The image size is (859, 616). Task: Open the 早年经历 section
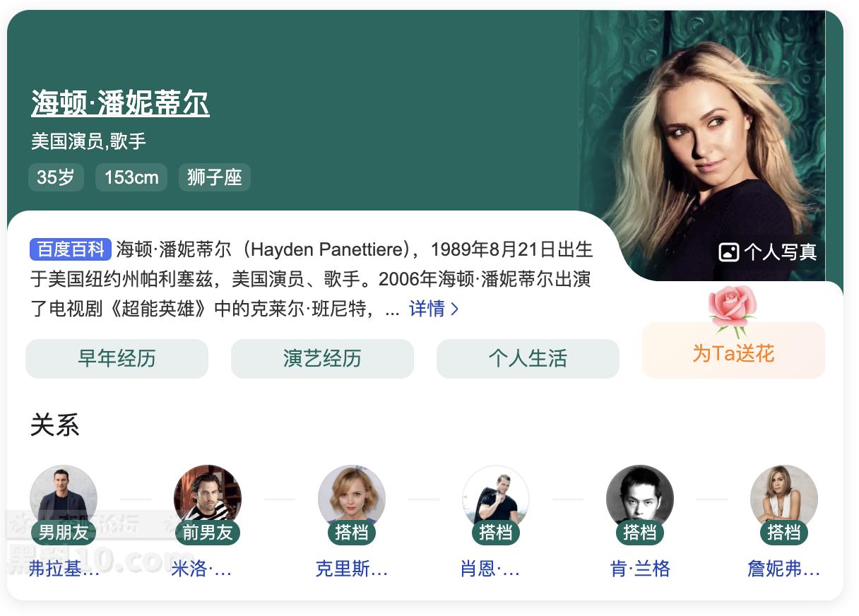(x=117, y=359)
